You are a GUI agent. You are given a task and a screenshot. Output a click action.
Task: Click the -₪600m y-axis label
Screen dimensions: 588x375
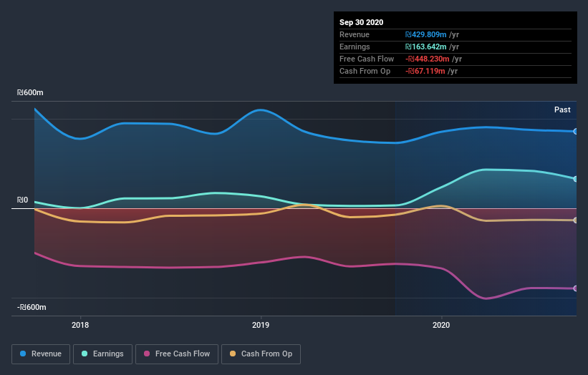(32, 308)
